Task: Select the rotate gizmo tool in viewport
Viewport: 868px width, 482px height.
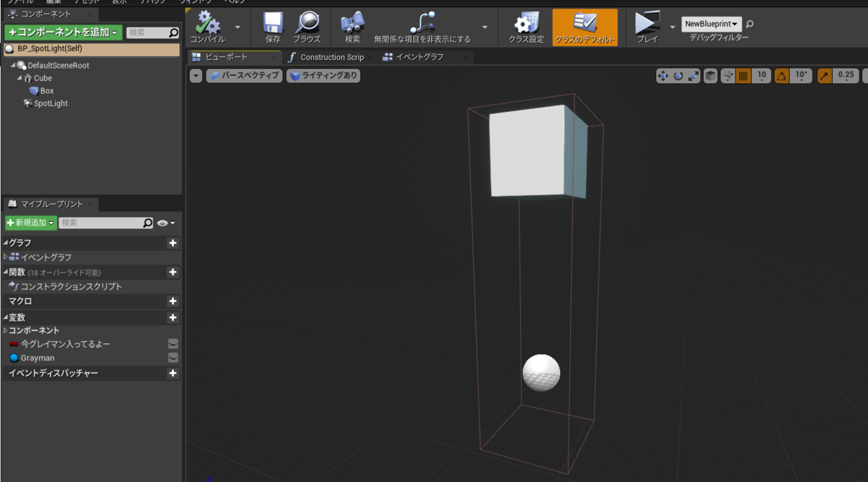Action: (678, 76)
